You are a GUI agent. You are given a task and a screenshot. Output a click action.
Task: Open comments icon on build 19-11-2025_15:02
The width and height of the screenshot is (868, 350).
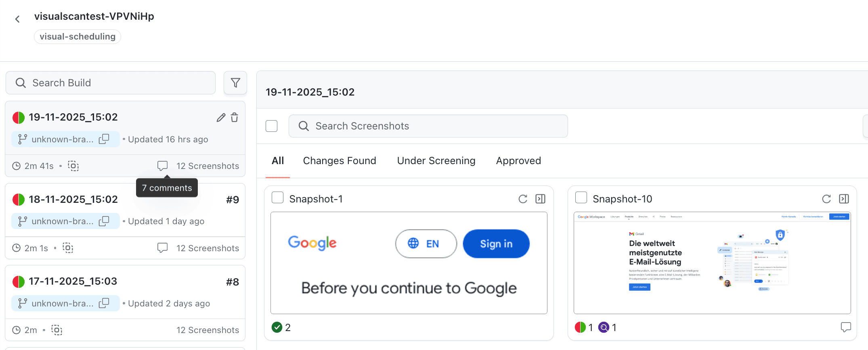(x=162, y=166)
